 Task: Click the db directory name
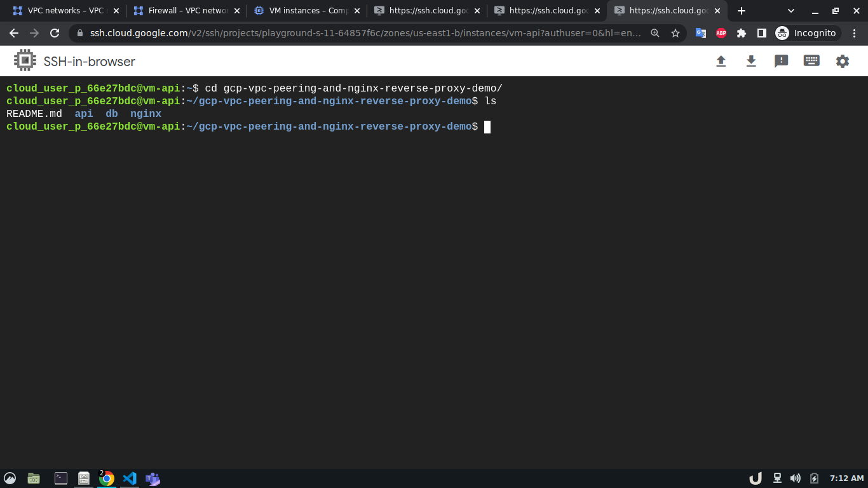coord(112,114)
